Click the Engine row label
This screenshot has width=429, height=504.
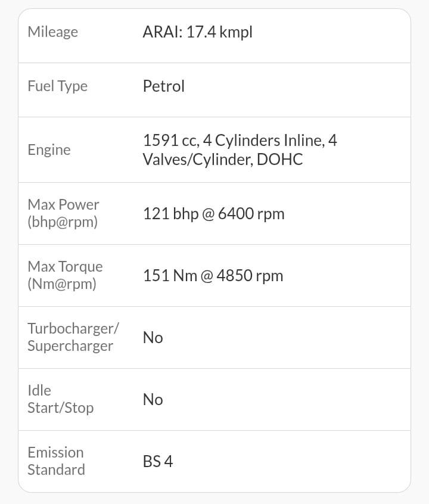click(49, 150)
